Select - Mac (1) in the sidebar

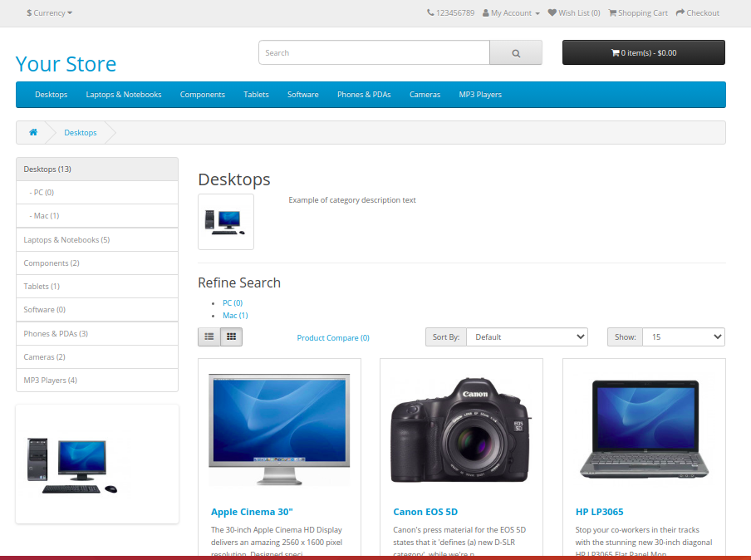tap(97, 216)
